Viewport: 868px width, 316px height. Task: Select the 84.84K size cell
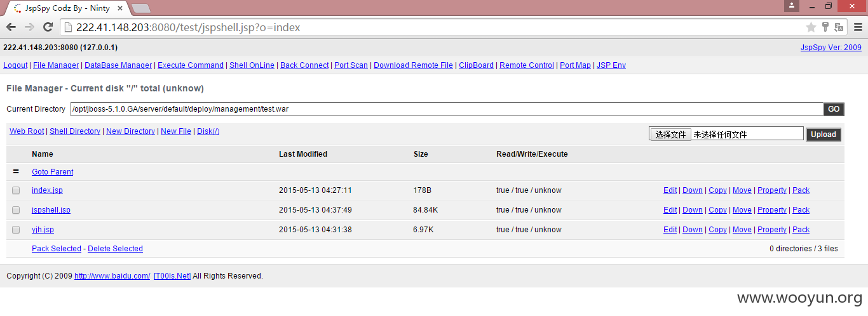click(425, 210)
